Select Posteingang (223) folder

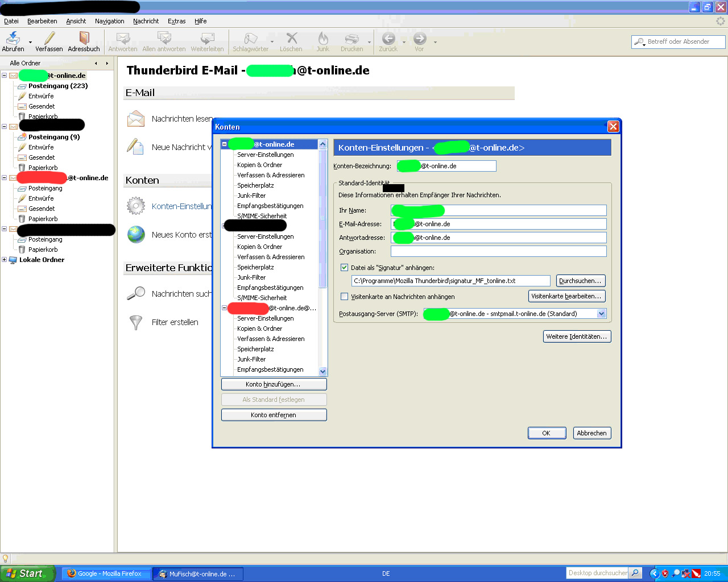click(58, 86)
